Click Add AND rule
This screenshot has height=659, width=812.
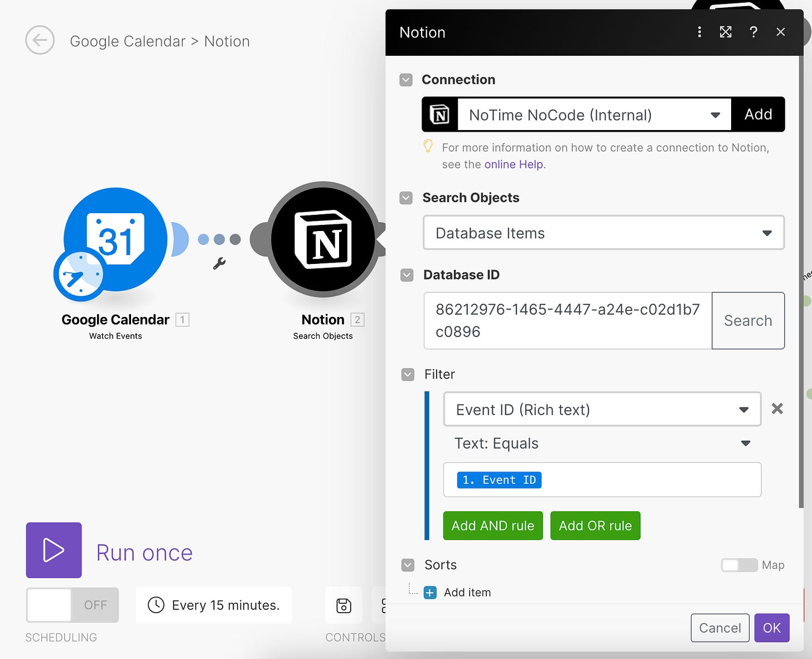pos(493,526)
